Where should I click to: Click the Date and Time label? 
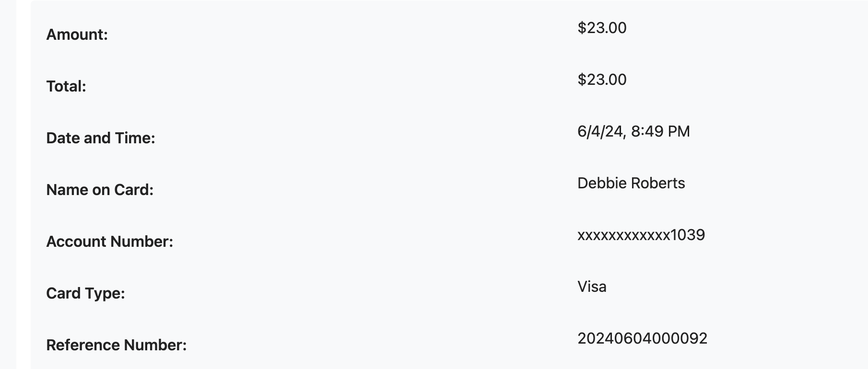[x=101, y=138]
